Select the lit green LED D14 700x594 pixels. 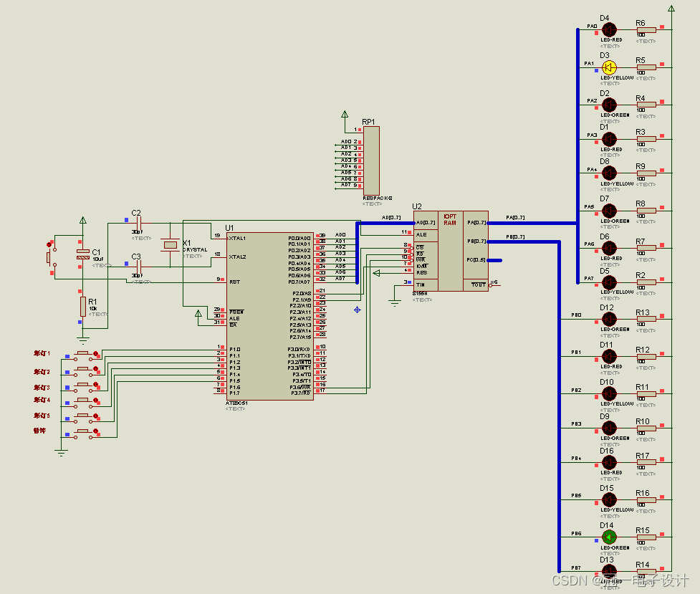click(609, 537)
